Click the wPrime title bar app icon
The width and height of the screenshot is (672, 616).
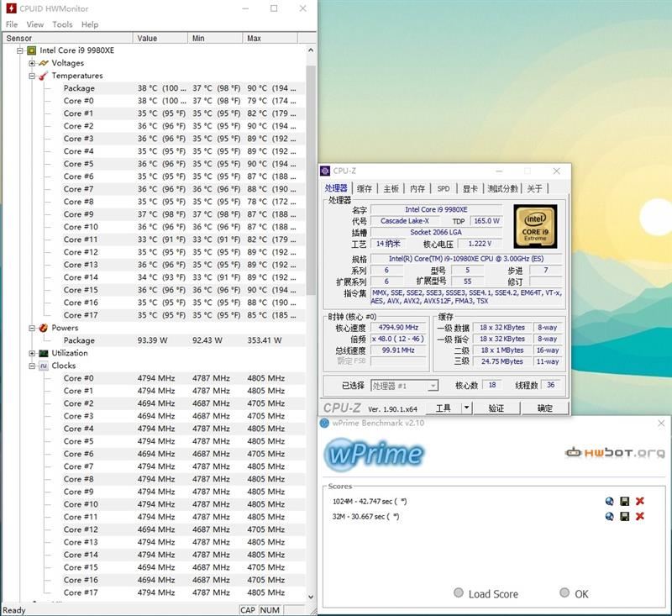(x=324, y=423)
